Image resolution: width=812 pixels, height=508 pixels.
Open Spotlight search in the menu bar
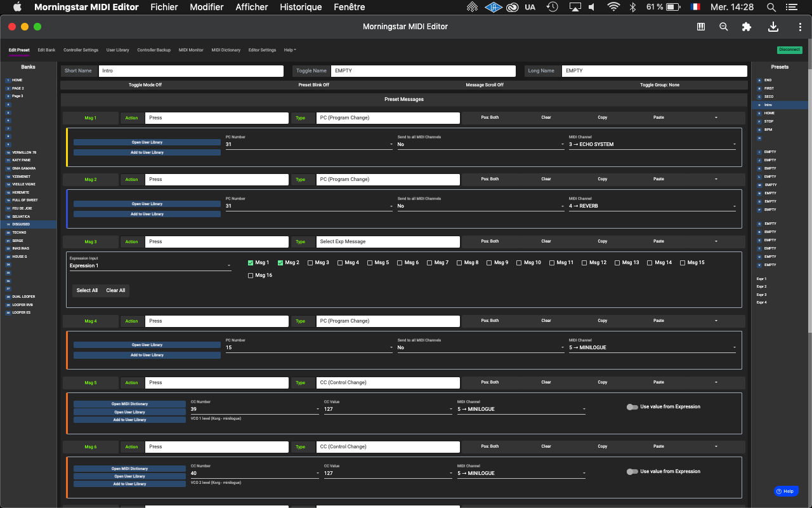(771, 7)
